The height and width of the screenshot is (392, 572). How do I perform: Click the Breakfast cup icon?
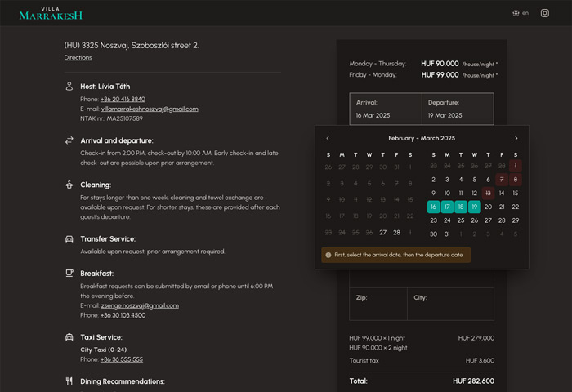click(x=69, y=273)
